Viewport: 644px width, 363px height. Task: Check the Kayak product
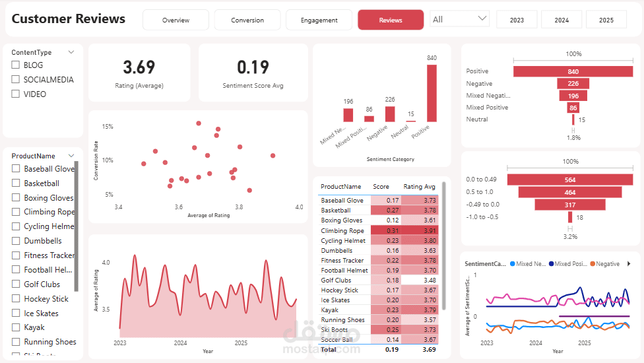click(16, 327)
